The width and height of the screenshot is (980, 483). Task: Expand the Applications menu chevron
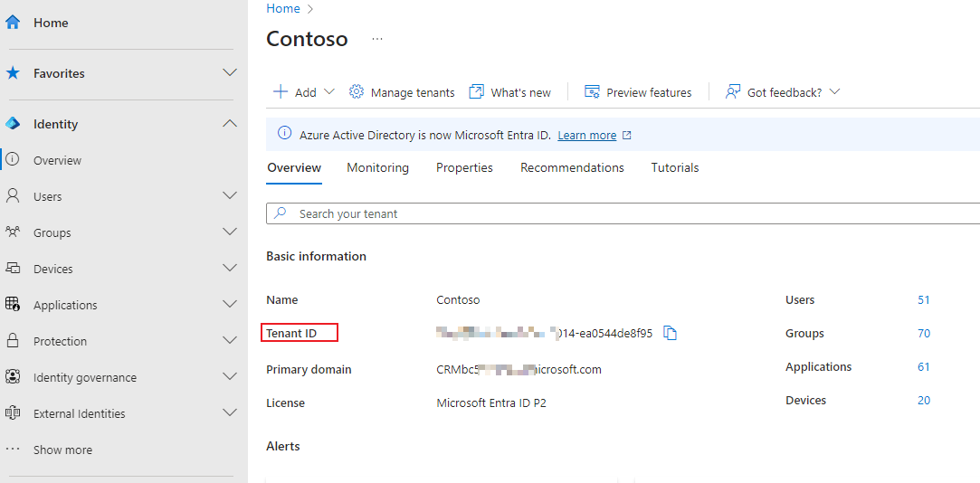(x=230, y=304)
